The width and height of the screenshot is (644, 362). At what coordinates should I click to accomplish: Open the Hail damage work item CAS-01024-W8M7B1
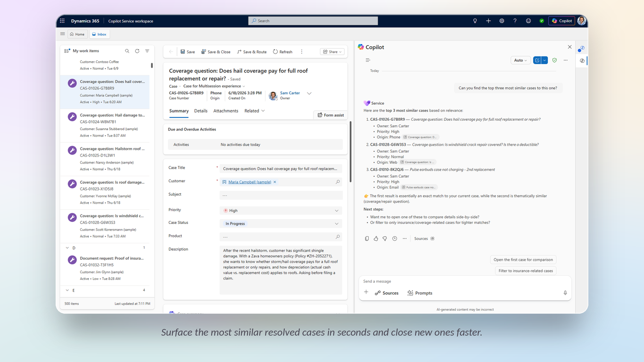pos(105,125)
